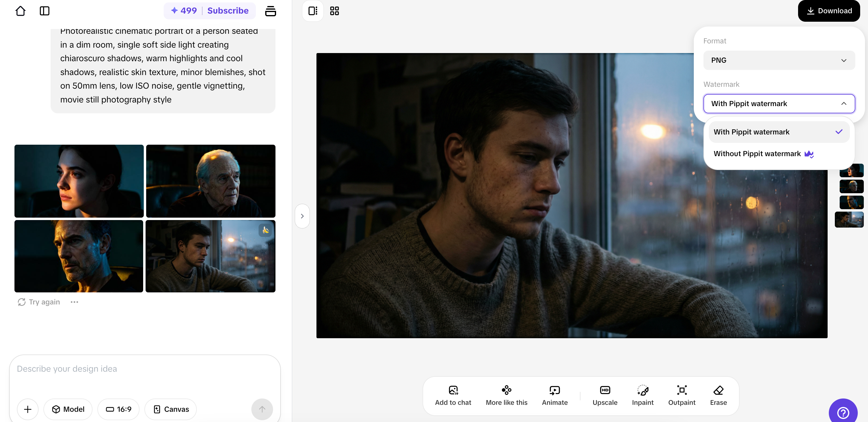The width and height of the screenshot is (868, 422).
Task: Switch to single image detail view
Action: (x=313, y=11)
